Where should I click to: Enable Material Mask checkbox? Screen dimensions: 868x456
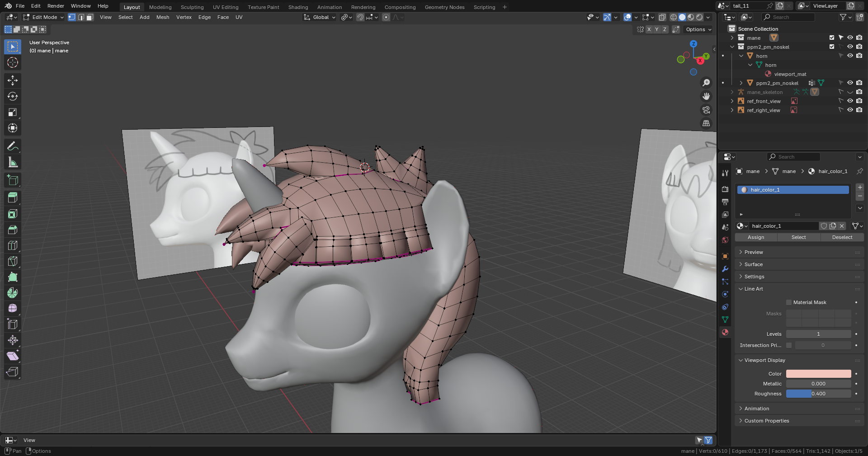789,302
